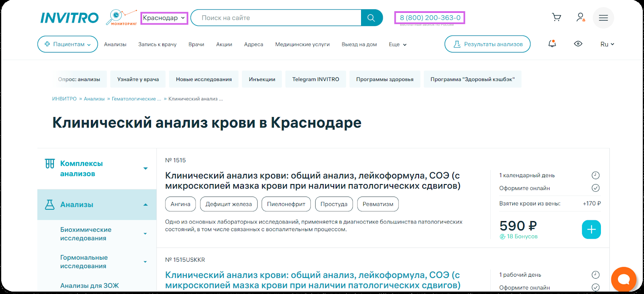This screenshot has width=644, height=294.
Task: Click the clock icon beside 1 календарный день
Action: (x=596, y=175)
